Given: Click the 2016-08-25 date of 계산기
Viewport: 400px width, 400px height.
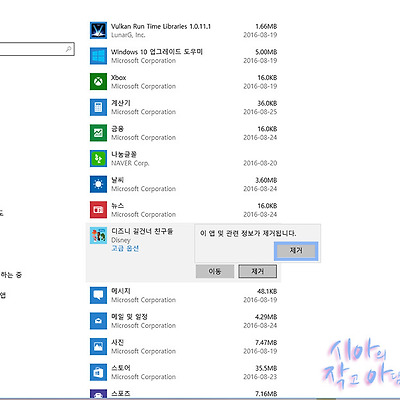Looking at the screenshot, I should point(260,112).
